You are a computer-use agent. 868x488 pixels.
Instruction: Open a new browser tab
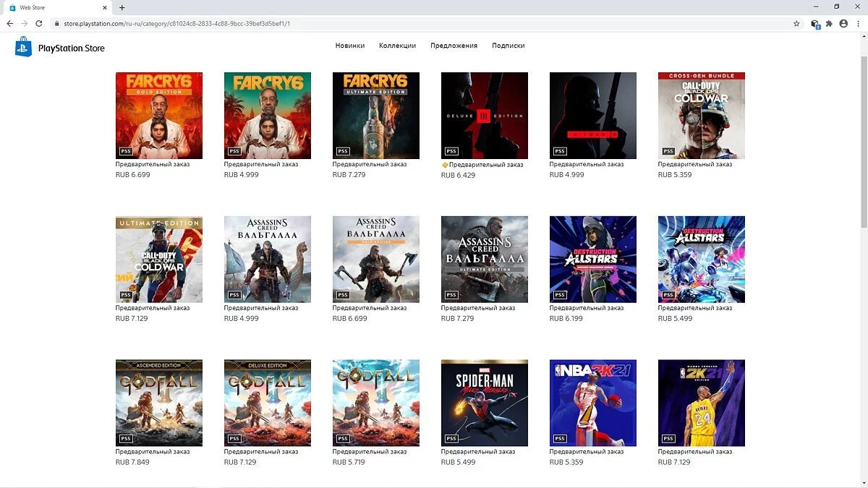pos(122,7)
